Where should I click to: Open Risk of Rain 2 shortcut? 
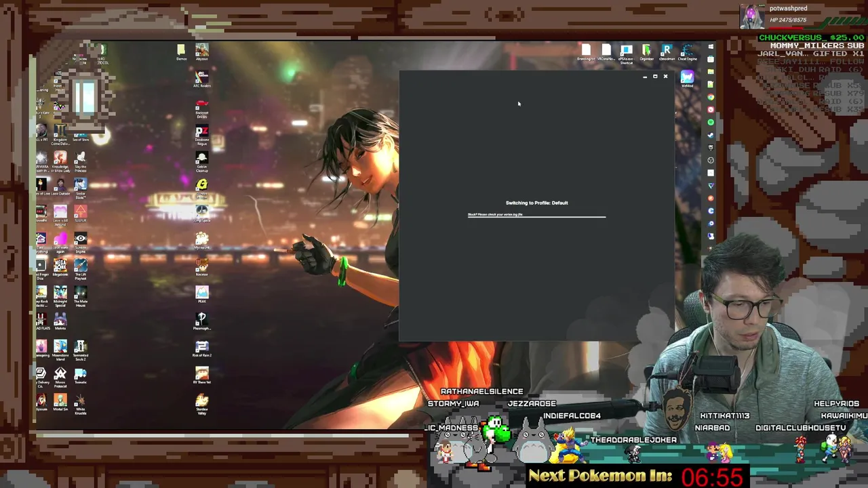click(201, 348)
